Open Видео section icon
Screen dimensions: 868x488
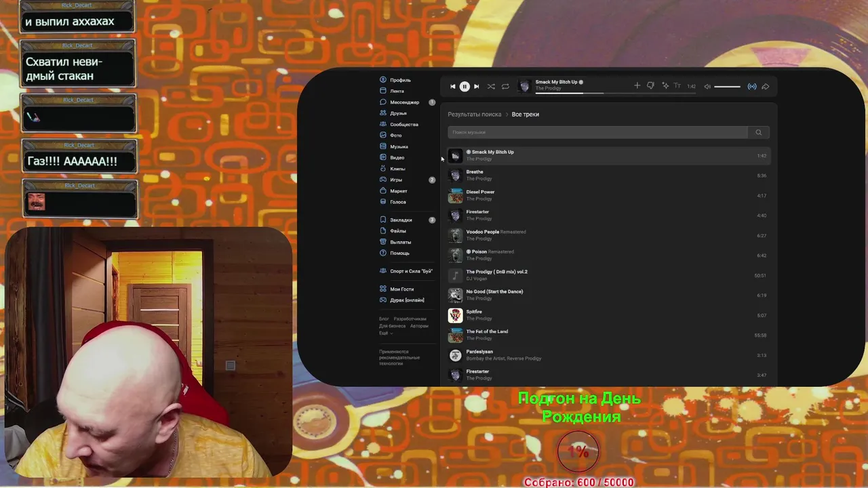coord(383,157)
